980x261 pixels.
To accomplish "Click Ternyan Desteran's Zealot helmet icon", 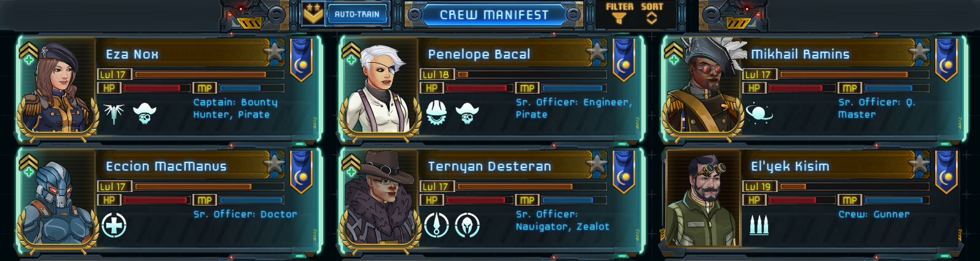I will click(x=467, y=225).
